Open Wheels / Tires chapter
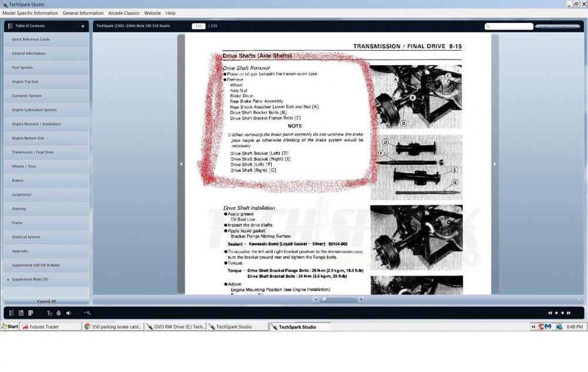 [x=46, y=167]
